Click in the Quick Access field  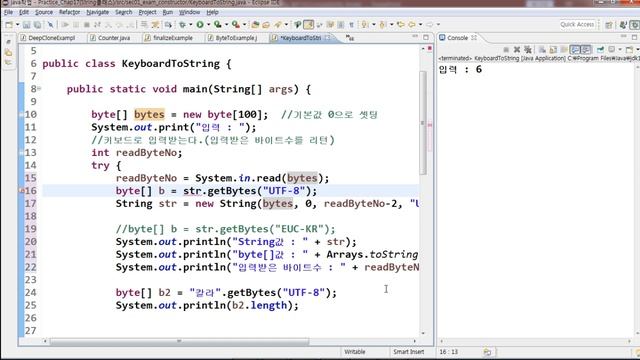577,24
